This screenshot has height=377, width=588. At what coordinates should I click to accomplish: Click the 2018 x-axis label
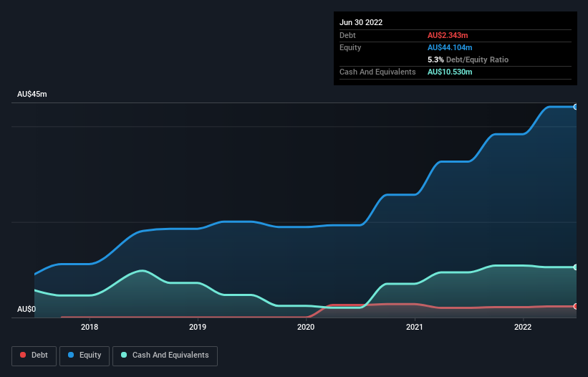click(90, 327)
